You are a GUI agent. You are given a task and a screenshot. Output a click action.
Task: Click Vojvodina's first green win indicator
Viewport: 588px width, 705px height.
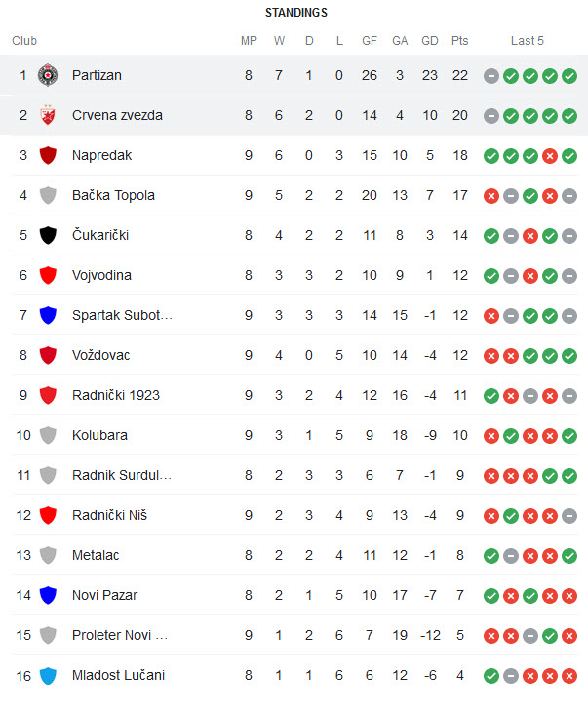pos(491,276)
